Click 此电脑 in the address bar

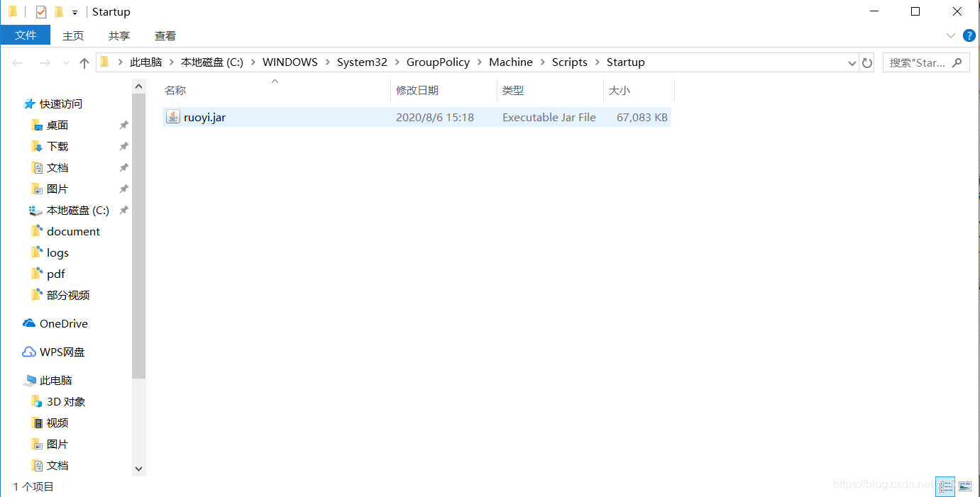tap(145, 62)
